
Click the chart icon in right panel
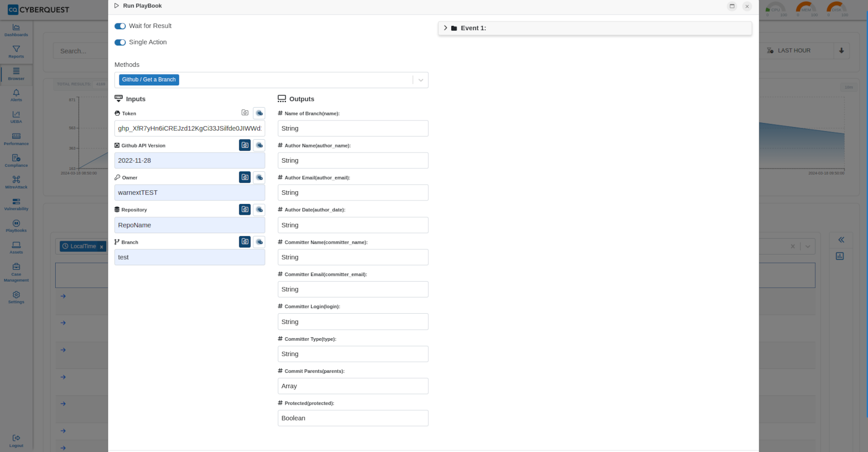840,256
